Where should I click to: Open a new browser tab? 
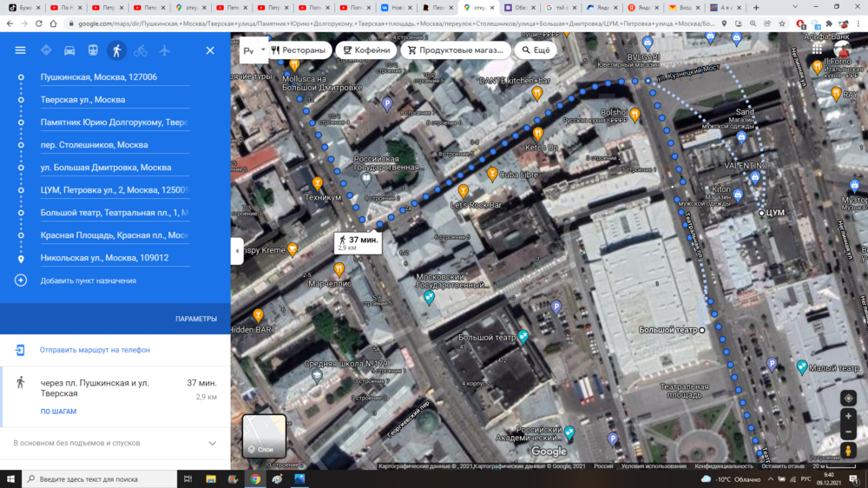click(x=756, y=8)
